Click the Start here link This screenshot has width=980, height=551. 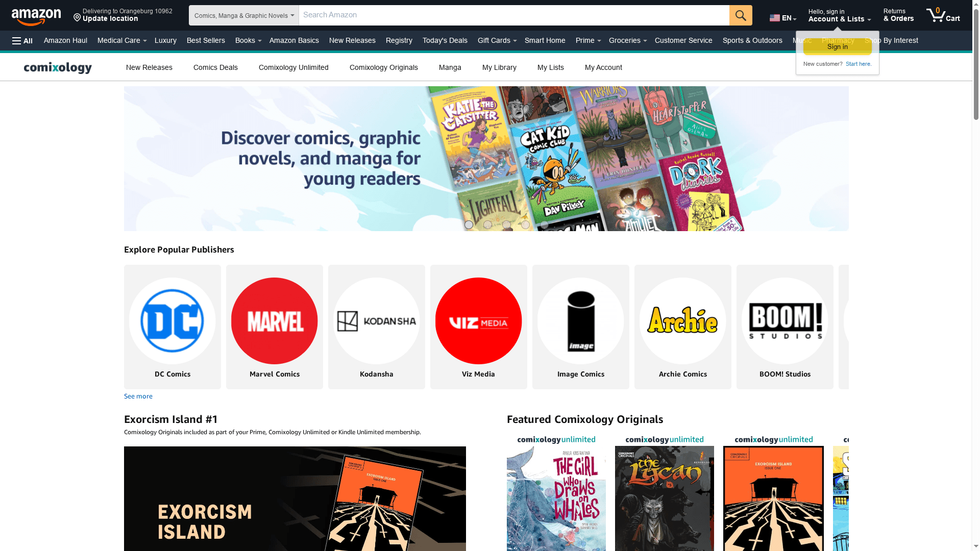(858, 64)
